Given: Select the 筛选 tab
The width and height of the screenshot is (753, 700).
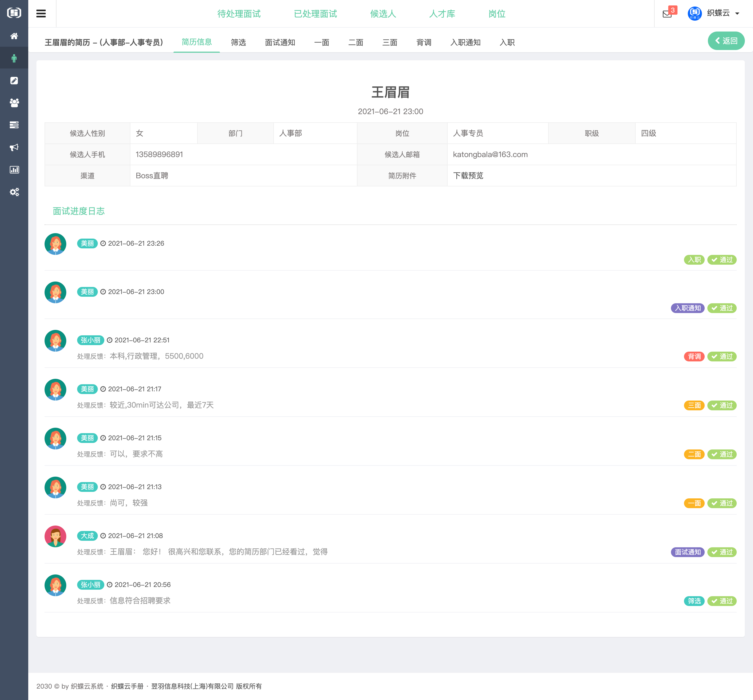Looking at the screenshot, I should [x=238, y=42].
